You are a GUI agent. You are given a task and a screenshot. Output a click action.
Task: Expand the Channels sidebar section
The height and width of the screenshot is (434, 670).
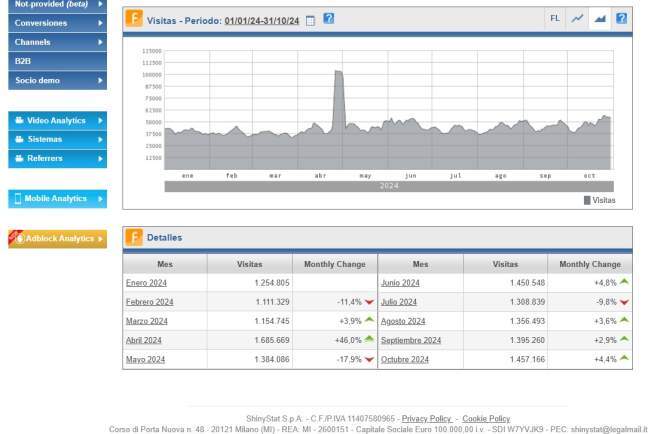(x=57, y=42)
